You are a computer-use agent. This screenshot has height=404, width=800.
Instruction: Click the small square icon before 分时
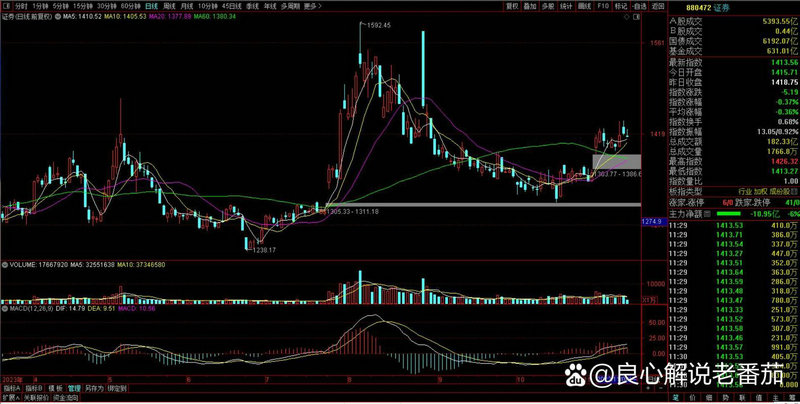[6, 6]
